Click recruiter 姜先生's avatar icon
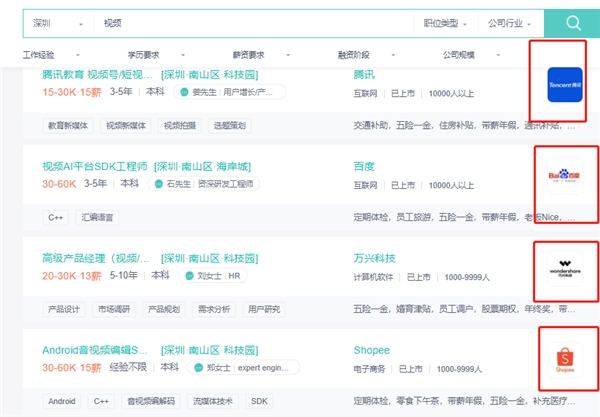 coord(181,92)
